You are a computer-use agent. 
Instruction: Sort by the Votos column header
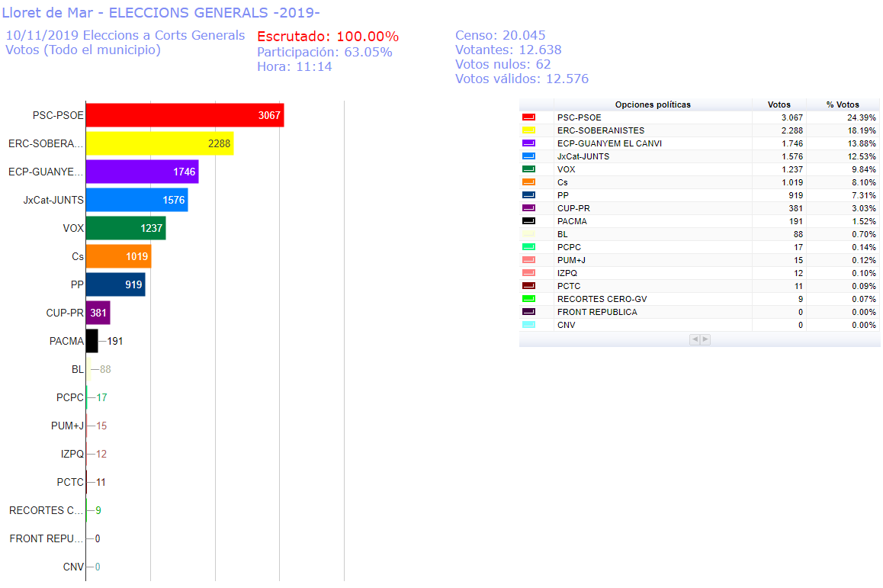779,104
